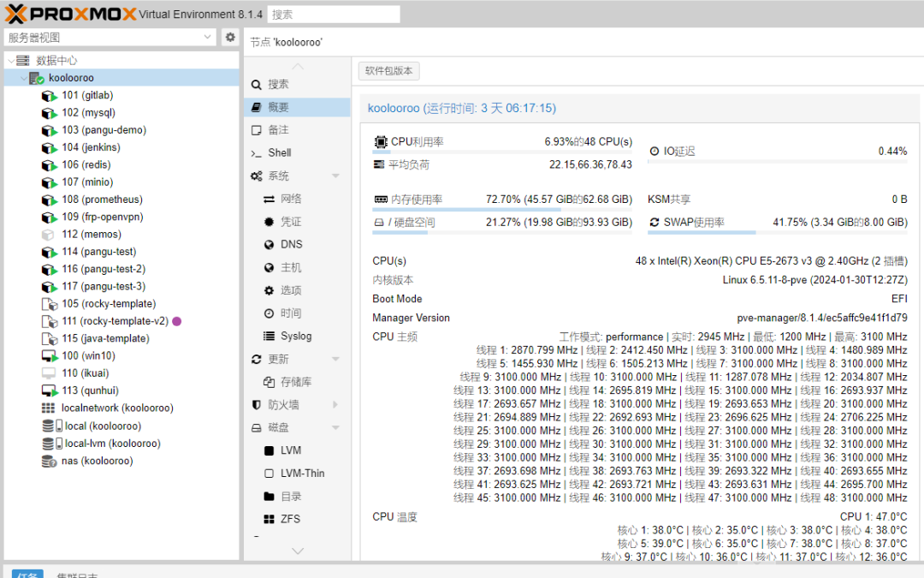Viewport: 924px width, 578px height.
Task: Click the DNS globe icon
Action: click(269, 245)
